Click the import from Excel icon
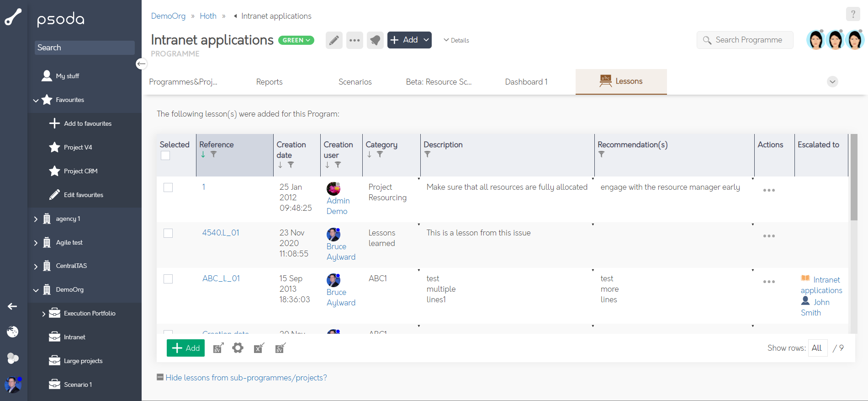868x401 pixels. point(259,348)
